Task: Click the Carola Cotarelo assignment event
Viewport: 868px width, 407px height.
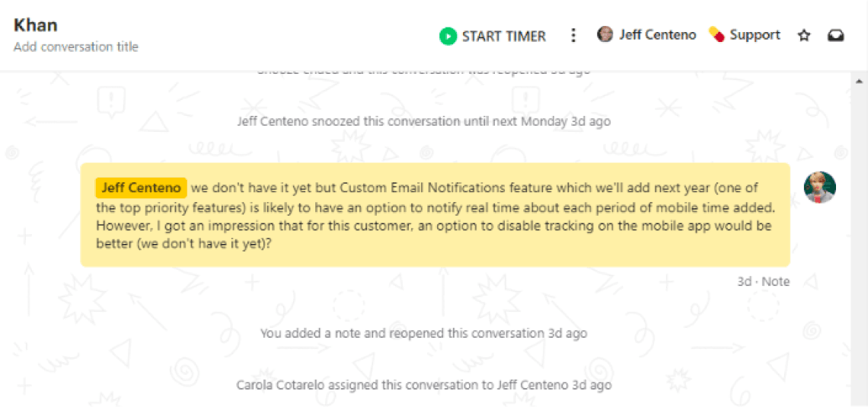Action: (x=423, y=385)
